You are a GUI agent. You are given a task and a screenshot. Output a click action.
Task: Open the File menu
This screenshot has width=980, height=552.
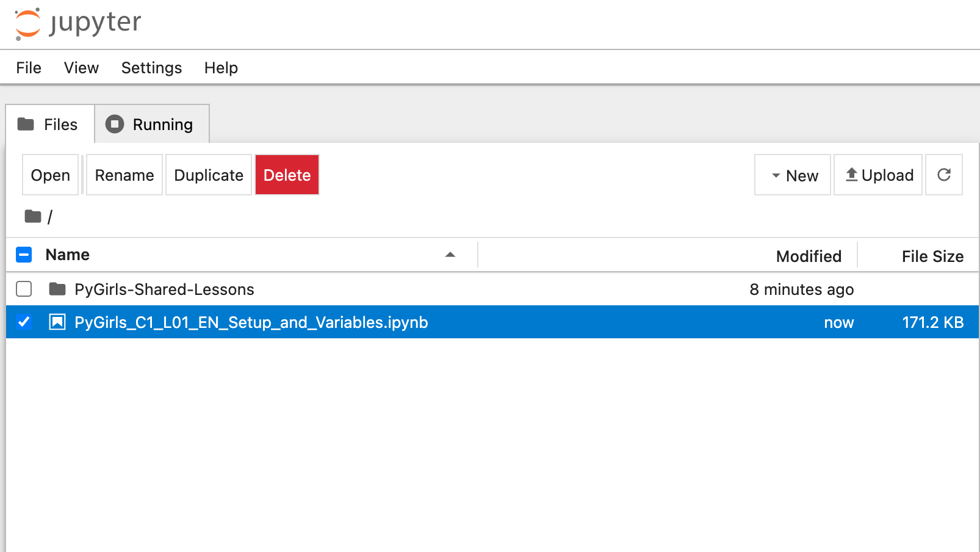pyautogui.click(x=29, y=68)
